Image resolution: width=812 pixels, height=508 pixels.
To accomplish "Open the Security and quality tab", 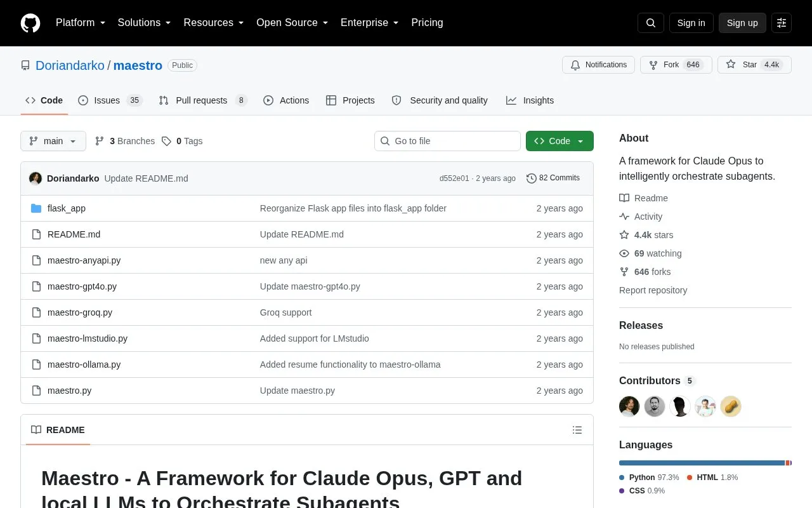I will click(x=440, y=100).
